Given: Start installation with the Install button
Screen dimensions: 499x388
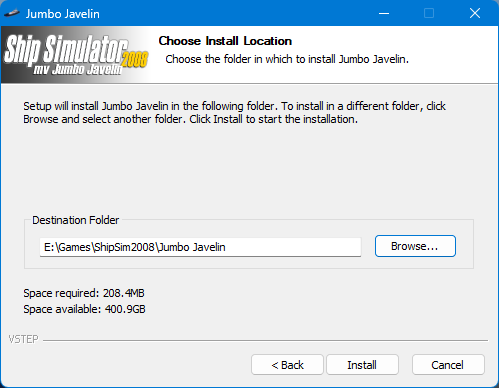Looking at the screenshot, I should [362, 365].
